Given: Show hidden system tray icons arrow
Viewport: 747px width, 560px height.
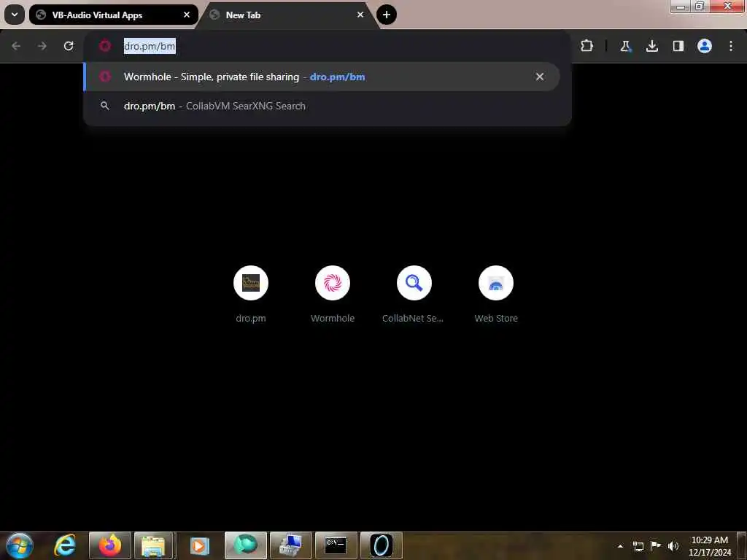Looking at the screenshot, I should (x=620, y=546).
